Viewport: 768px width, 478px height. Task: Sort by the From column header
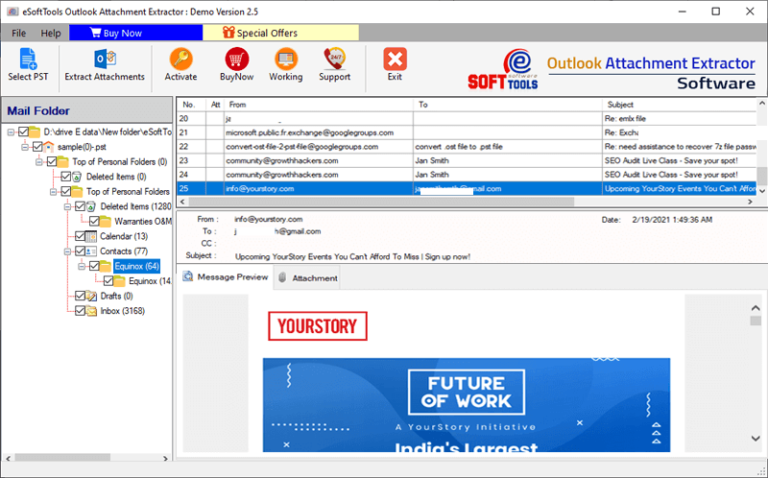tap(319, 104)
